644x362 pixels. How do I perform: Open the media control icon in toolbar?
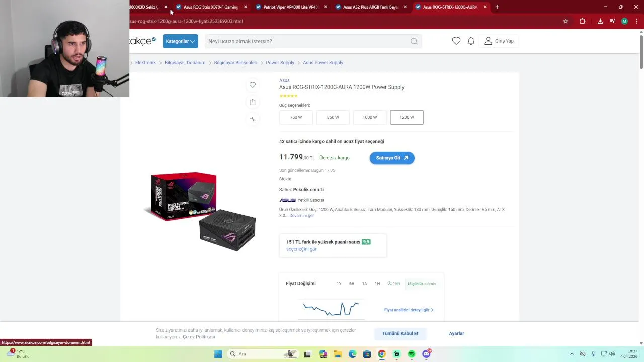(612, 21)
